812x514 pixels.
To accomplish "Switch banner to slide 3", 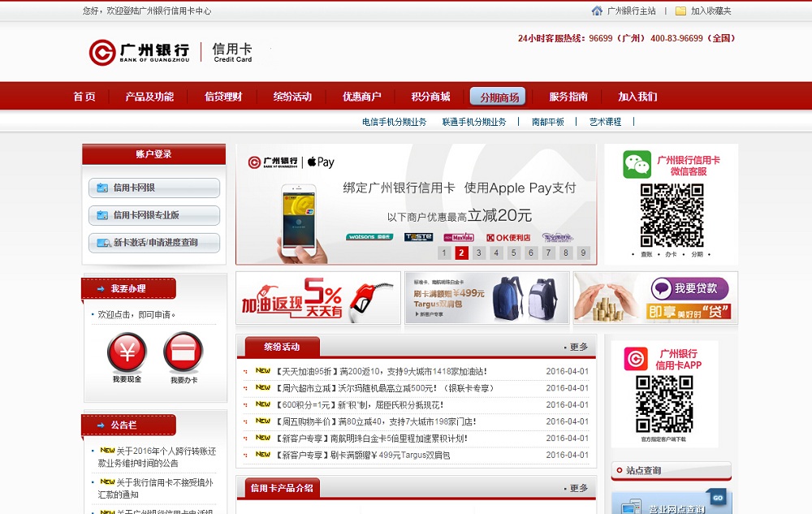I will [478, 253].
